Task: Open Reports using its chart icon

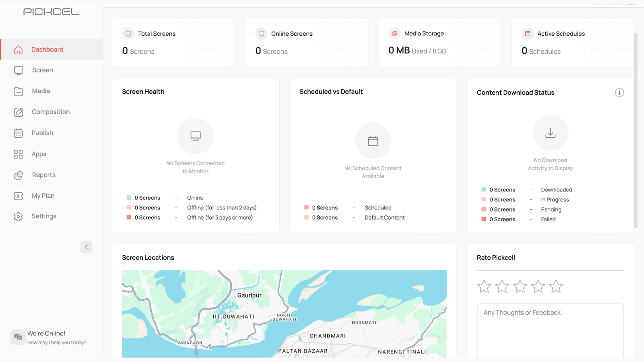Action: pyautogui.click(x=18, y=175)
